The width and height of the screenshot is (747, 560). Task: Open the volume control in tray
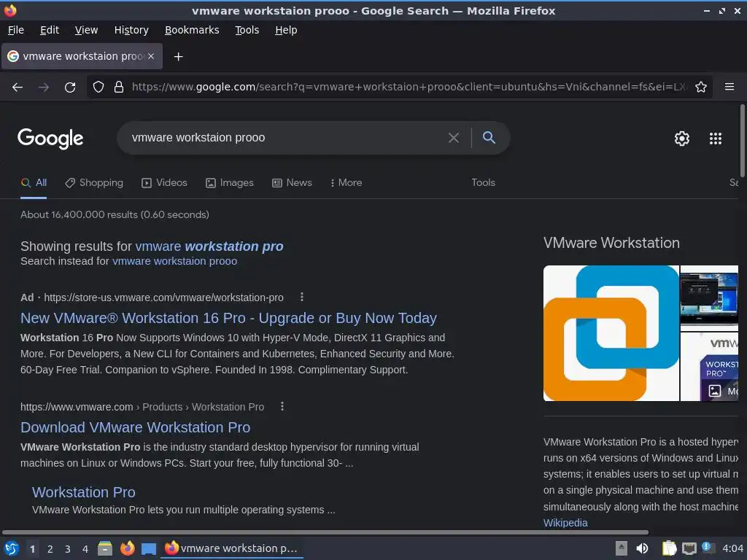(x=642, y=548)
